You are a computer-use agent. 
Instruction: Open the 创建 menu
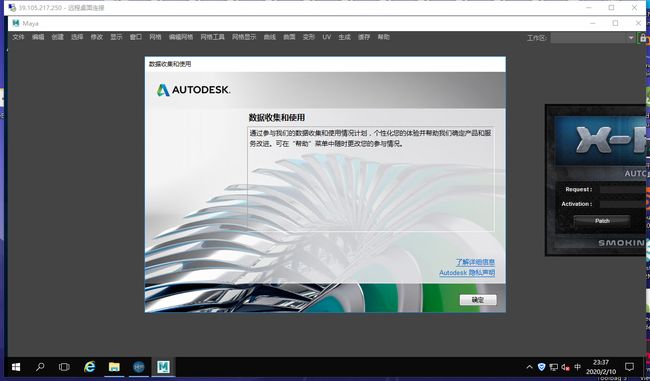click(x=58, y=37)
